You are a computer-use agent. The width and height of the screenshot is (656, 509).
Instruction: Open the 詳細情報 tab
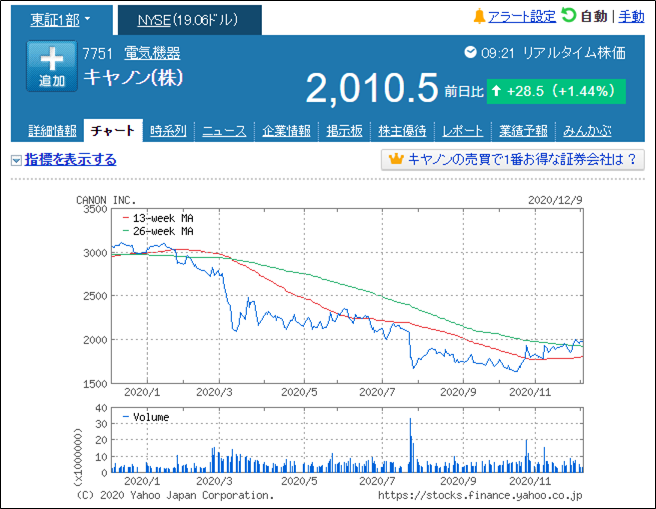click(52, 131)
